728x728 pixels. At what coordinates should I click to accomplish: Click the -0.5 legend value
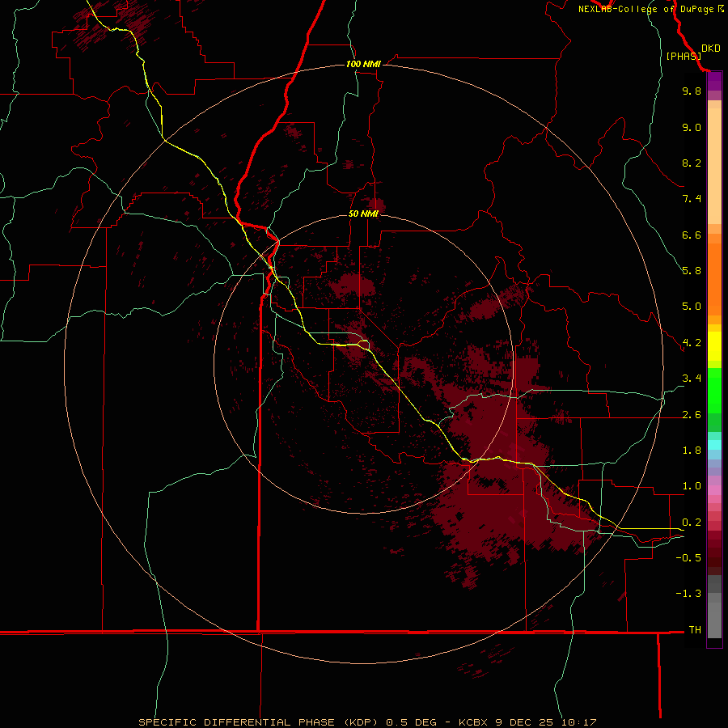[688, 558]
